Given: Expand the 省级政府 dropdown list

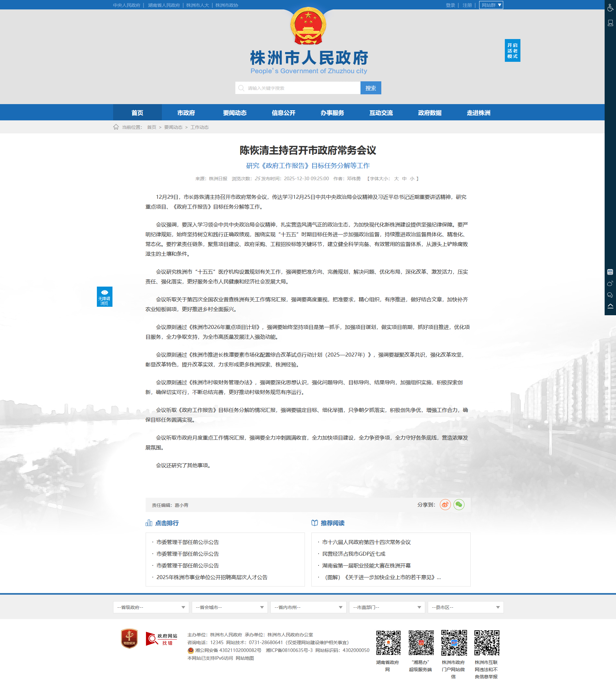Looking at the screenshot, I should pyautogui.click(x=151, y=607).
